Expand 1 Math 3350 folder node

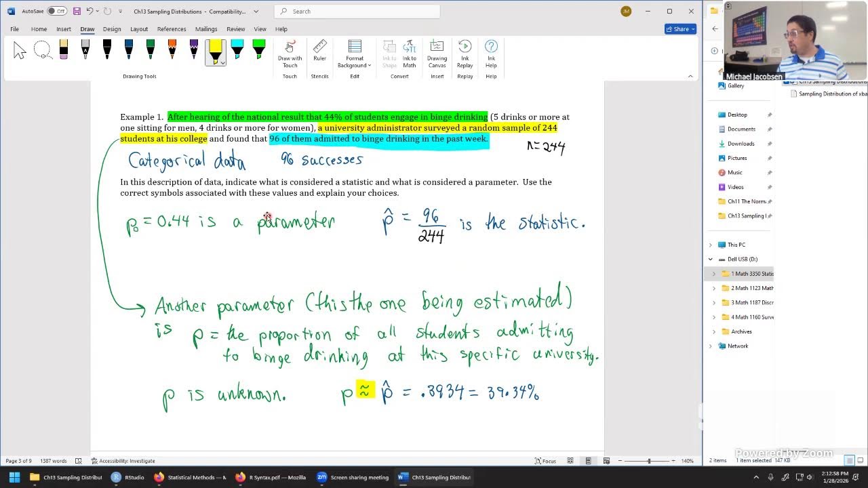click(713, 274)
